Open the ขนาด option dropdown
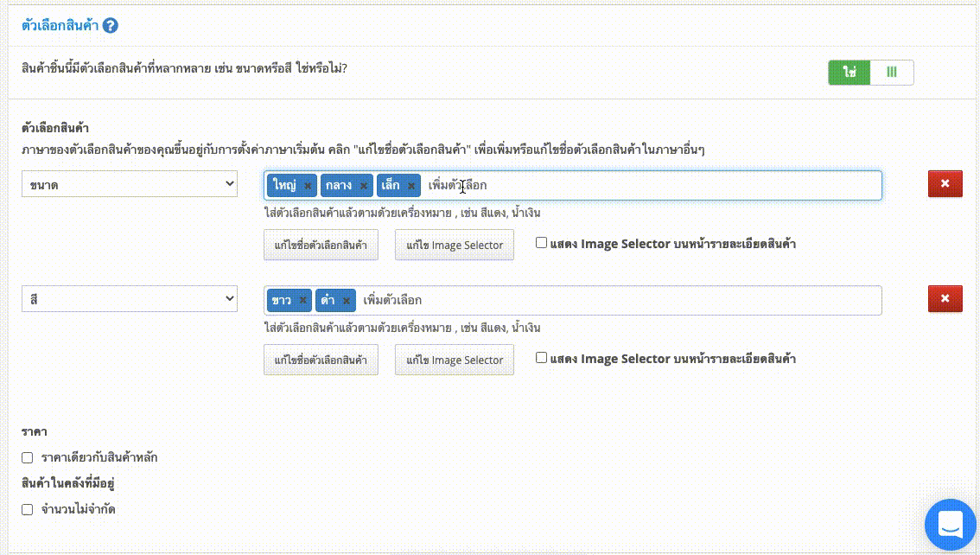The height and width of the screenshot is (555, 980). (x=130, y=184)
